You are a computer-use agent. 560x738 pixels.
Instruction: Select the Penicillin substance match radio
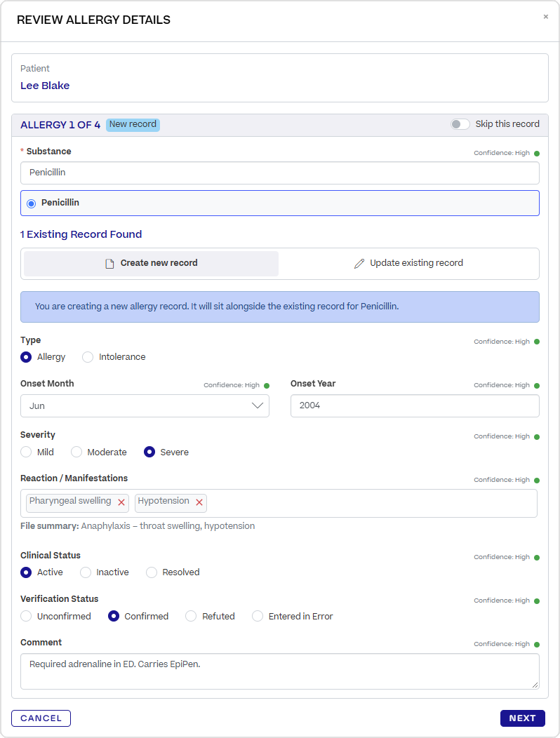pos(31,203)
